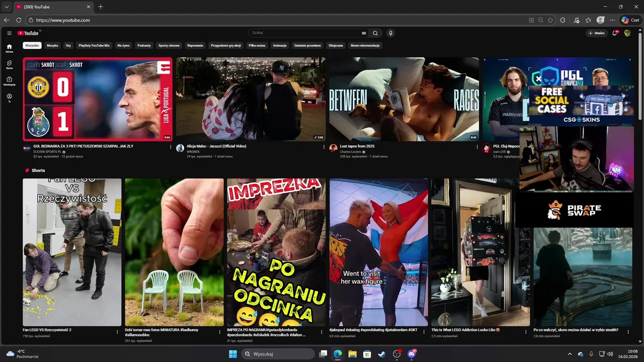The height and width of the screenshot is (362, 644).
Task: Open the browser extensions puzzle icon
Action: [562, 20]
